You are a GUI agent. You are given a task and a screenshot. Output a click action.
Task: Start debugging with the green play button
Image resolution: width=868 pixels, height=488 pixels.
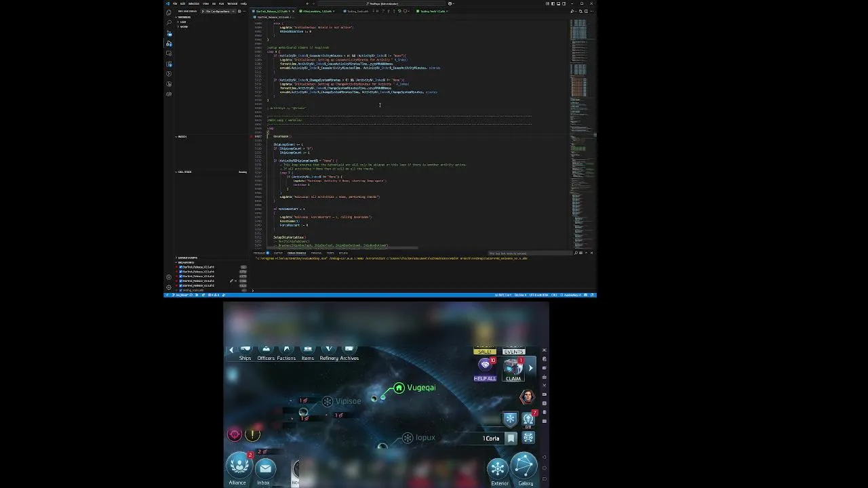(x=203, y=11)
